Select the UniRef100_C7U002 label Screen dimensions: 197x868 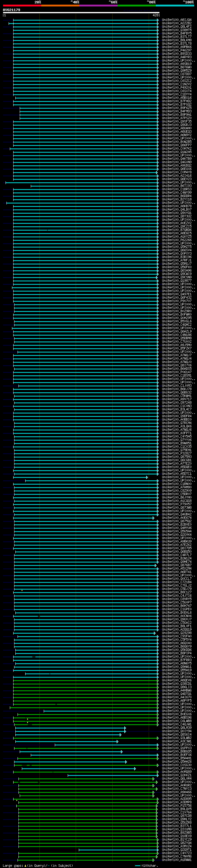pos(177,341)
